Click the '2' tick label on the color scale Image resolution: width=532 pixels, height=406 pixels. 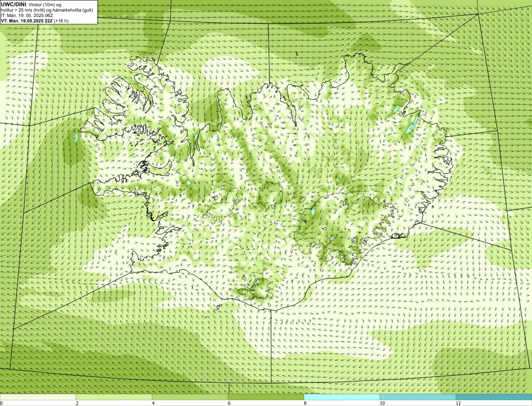(x=77, y=403)
